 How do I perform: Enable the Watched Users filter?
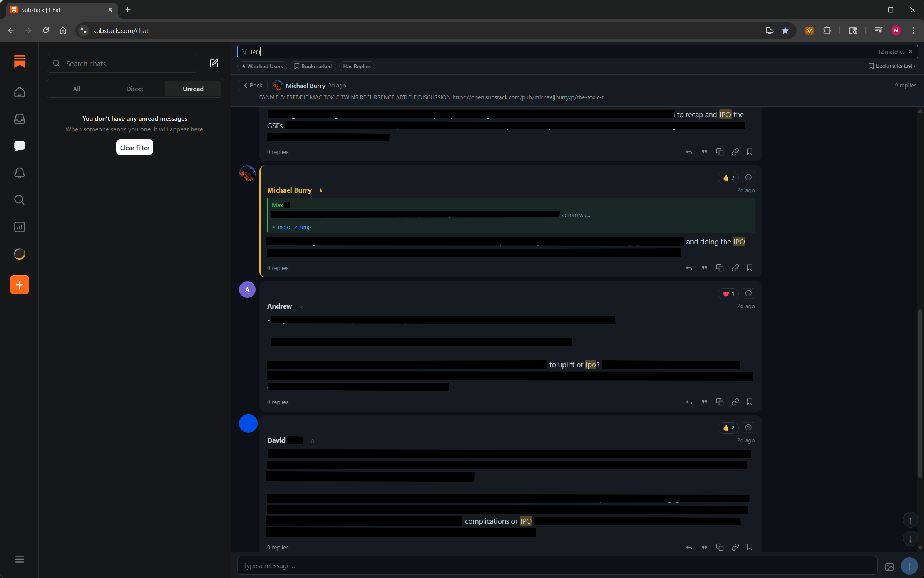(x=262, y=66)
